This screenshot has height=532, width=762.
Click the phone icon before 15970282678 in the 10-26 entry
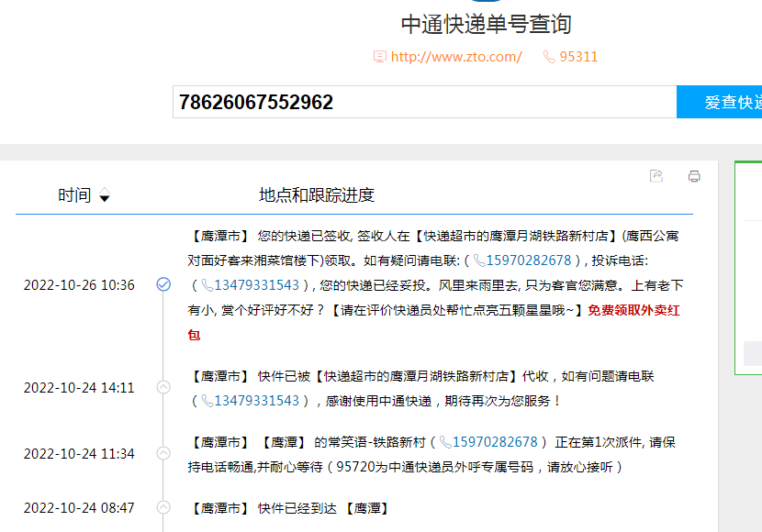point(479,260)
